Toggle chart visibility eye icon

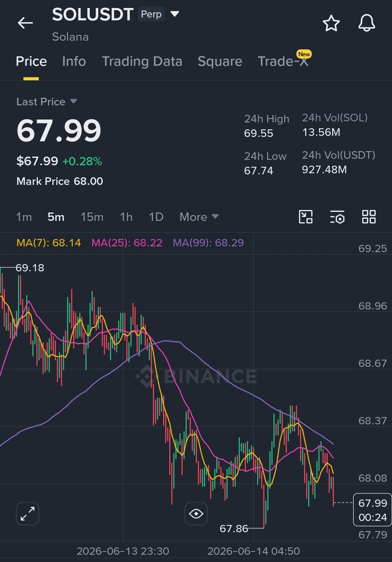point(196,514)
